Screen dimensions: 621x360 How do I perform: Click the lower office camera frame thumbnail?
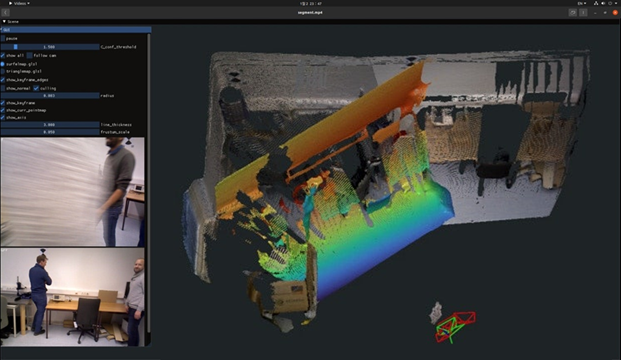click(x=72, y=297)
